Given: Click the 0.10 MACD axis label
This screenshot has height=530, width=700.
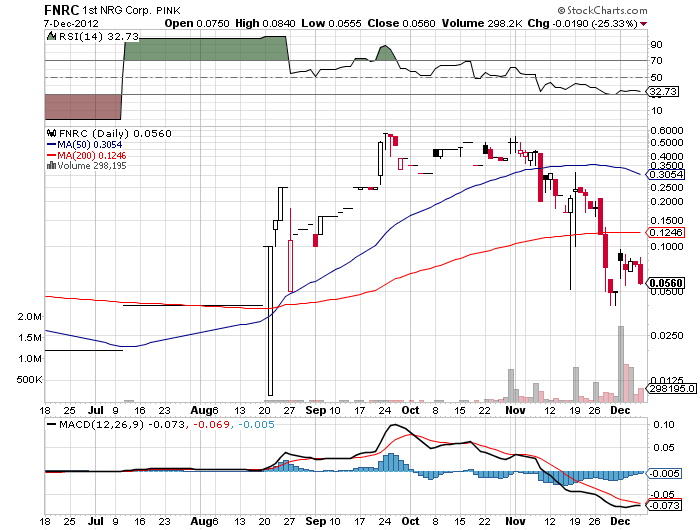Looking at the screenshot, I should (664, 424).
